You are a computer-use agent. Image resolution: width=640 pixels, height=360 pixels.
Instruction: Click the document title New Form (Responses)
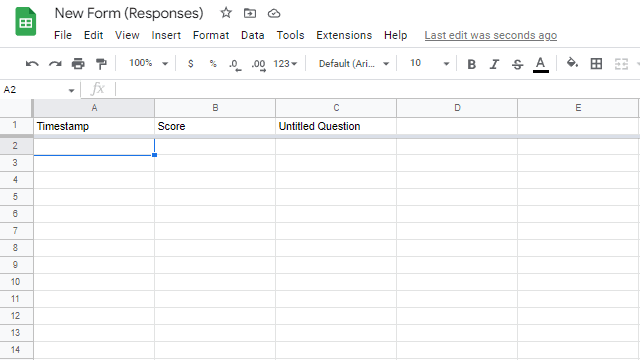pos(129,13)
